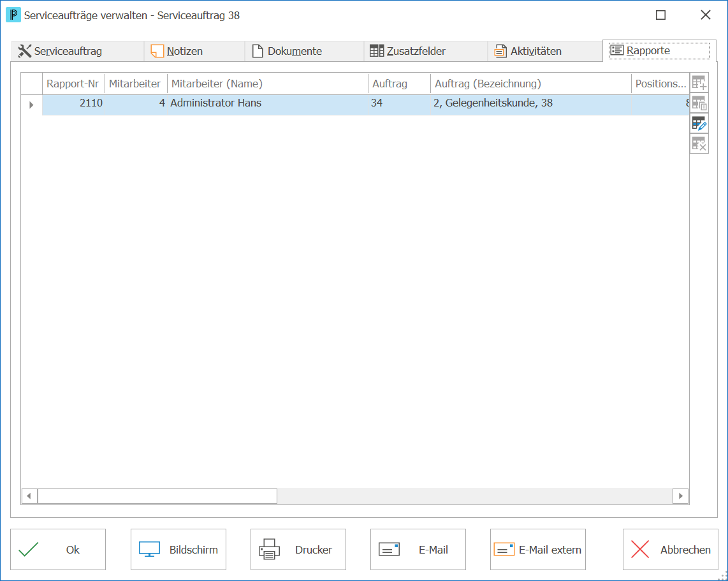Click the Auftrag (Bezeichnung) column header

[530, 84]
